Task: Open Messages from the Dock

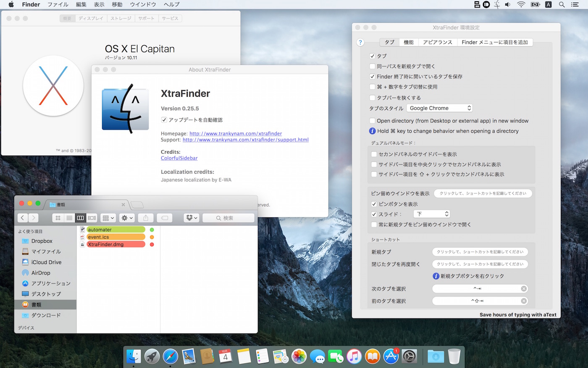Action: point(318,357)
